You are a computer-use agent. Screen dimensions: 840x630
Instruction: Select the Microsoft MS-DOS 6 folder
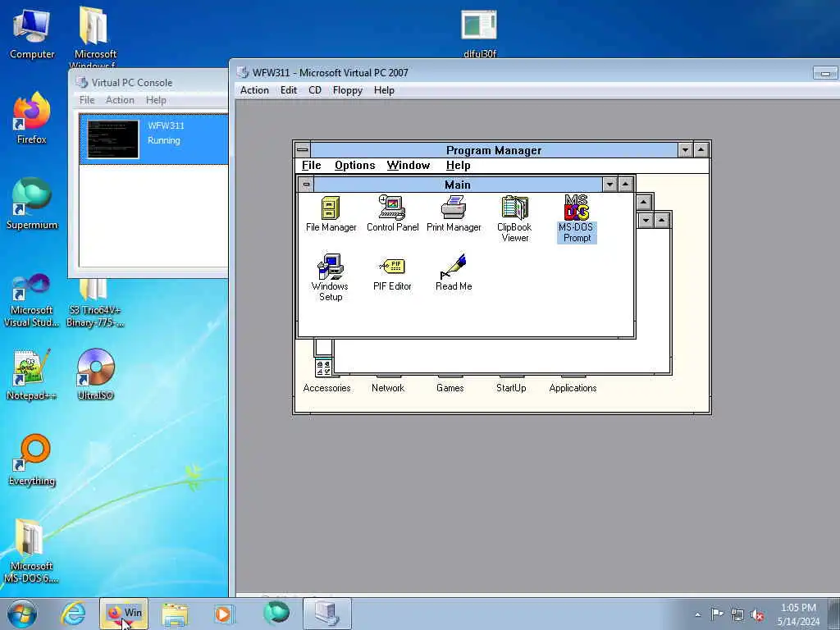[x=32, y=550]
